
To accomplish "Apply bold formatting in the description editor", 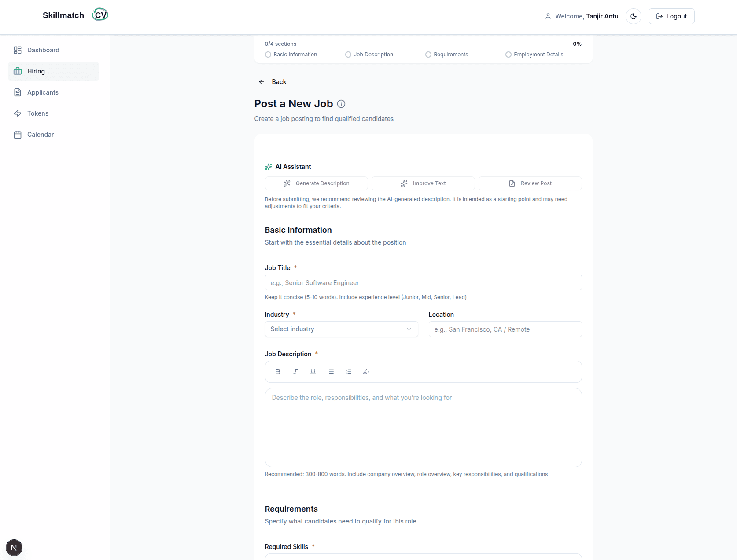I will (x=278, y=372).
